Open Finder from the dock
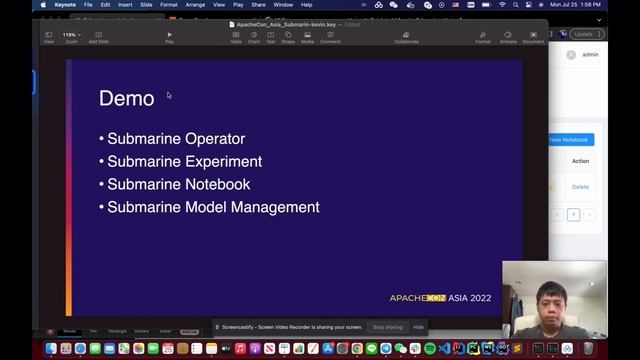 click(51, 349)
